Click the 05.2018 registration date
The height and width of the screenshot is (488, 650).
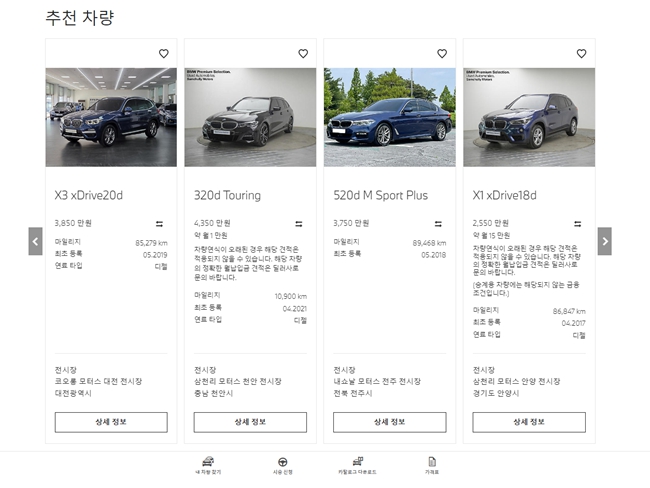(434, 255)
